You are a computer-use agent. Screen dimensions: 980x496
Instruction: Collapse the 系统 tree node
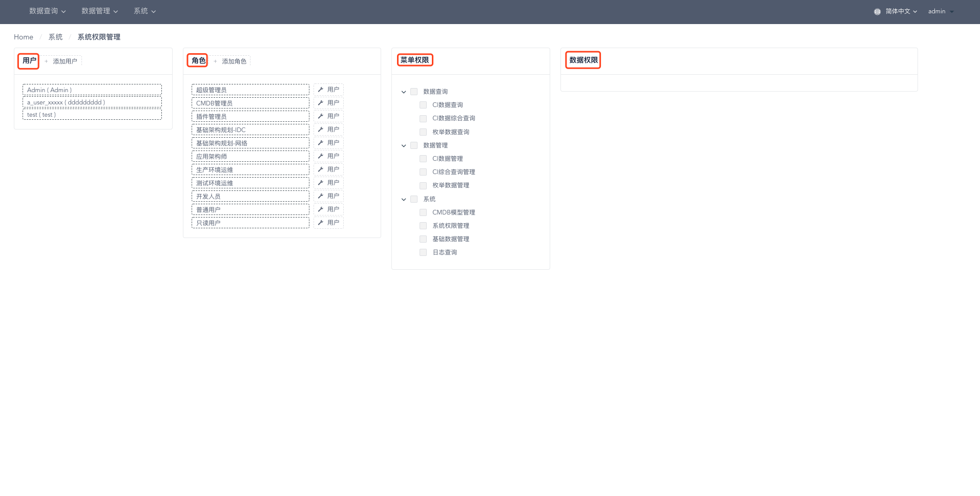click(x=404, y=199)
